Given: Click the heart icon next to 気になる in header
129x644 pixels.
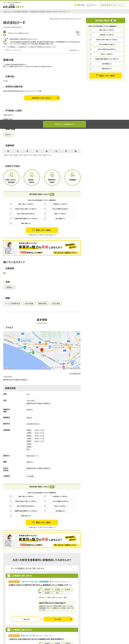Looking at the screenshot, I should [75, 5].
